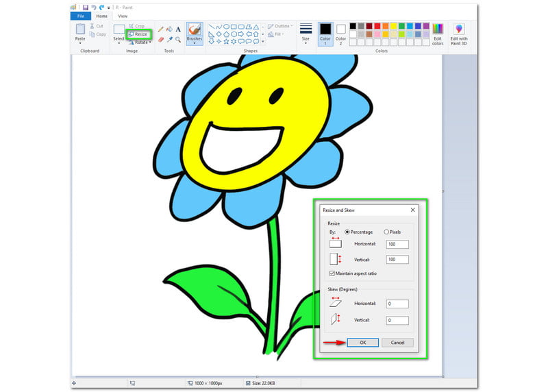The height and width of the screenshot is (392, 548).
Task: Click the Resize Horizontal input field
Action: [x=397, y=244]
